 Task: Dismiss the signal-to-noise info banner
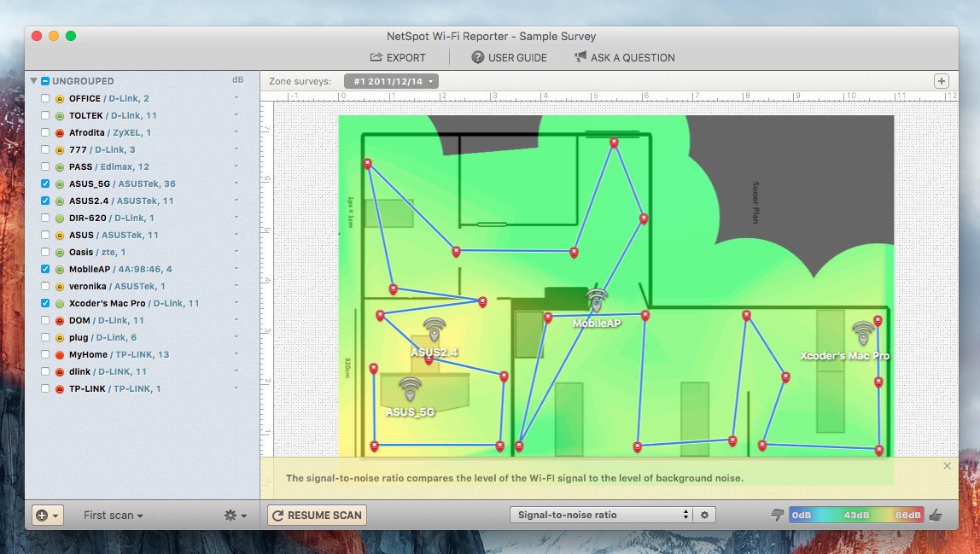tap(947, 466)
